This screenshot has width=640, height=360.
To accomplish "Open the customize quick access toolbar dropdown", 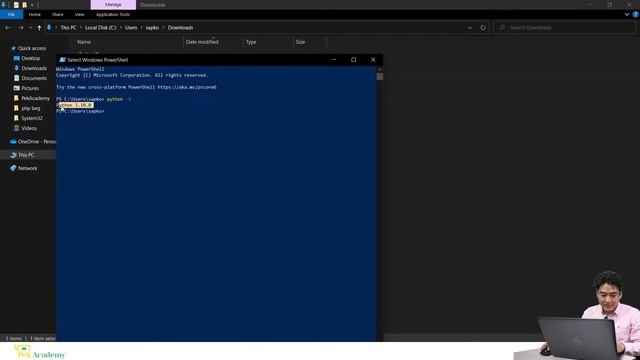I will (32, 5).
